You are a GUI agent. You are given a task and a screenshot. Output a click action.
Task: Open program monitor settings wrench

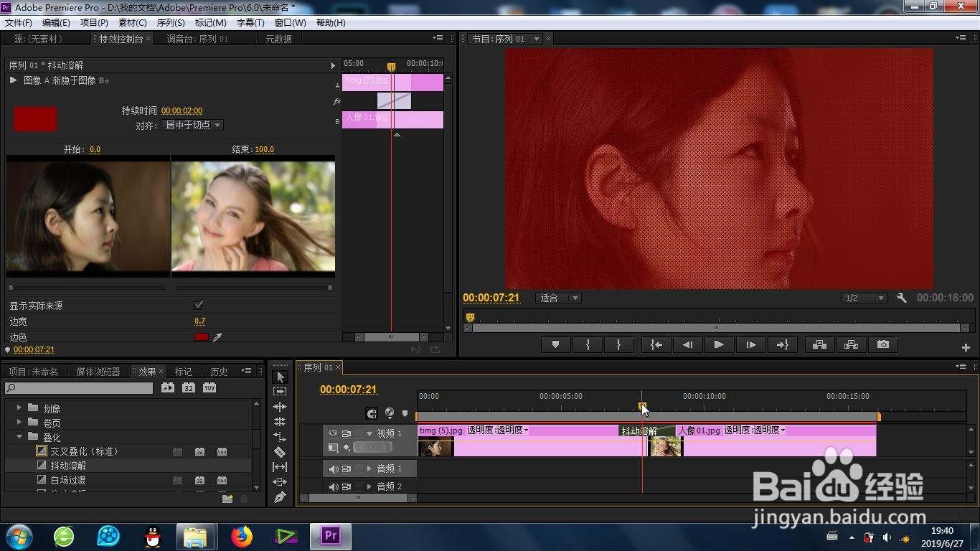click(902, 298)
